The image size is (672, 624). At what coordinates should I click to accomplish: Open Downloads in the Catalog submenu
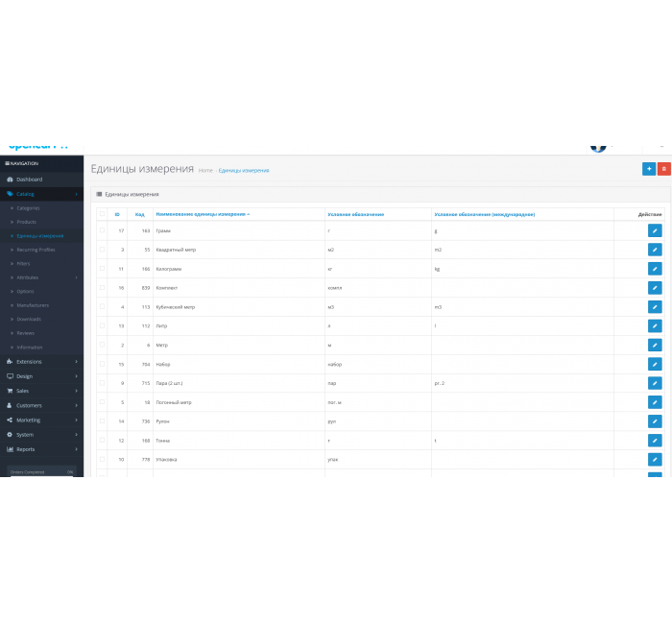pyautogui.click(x=29, y=320)
